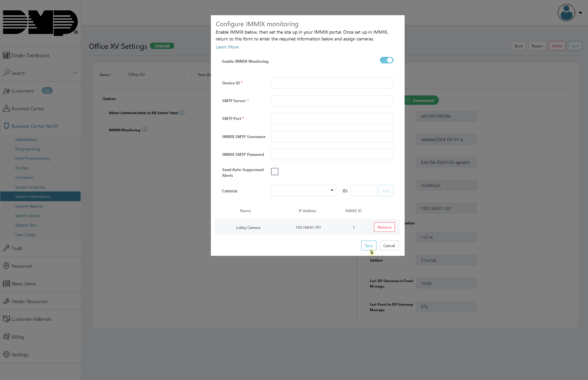The height and width of the screenshot is (380, 588).
Task: Expand the Search menu chevron
Action: pos(75,73)
